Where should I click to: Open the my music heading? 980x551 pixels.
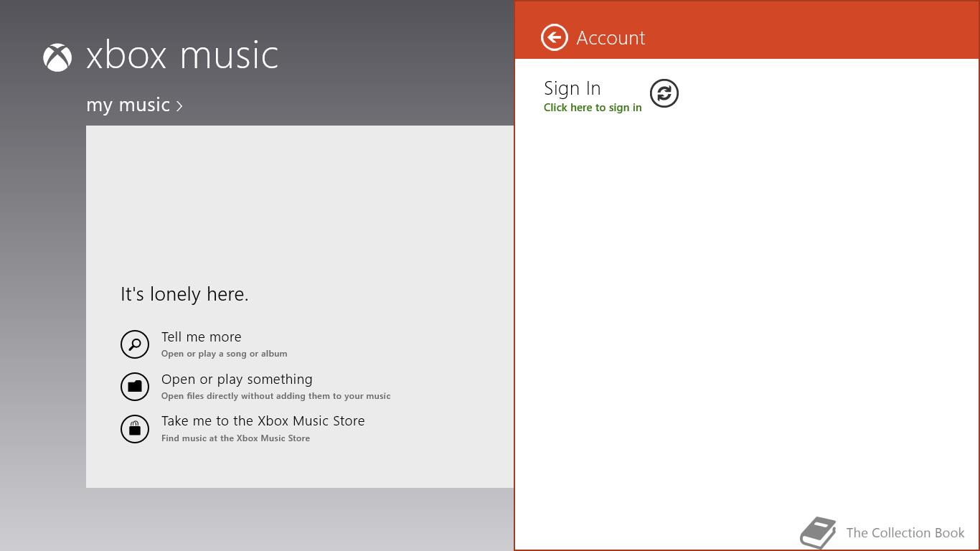128,105
